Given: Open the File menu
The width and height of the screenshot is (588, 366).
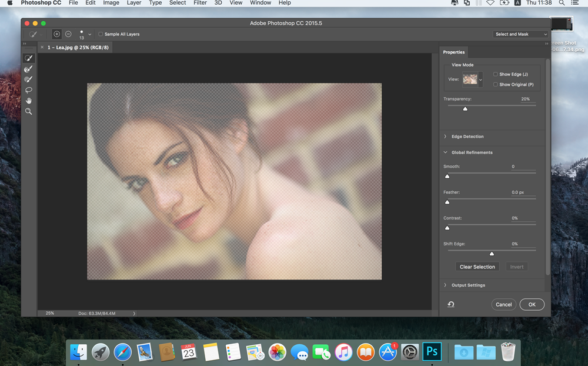Looking at the screenshot, I should coord(73,2).
